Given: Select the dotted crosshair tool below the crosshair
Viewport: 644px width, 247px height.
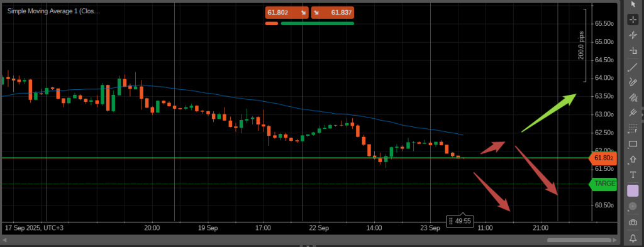Looking at the screenshot, I should (633, 35).
